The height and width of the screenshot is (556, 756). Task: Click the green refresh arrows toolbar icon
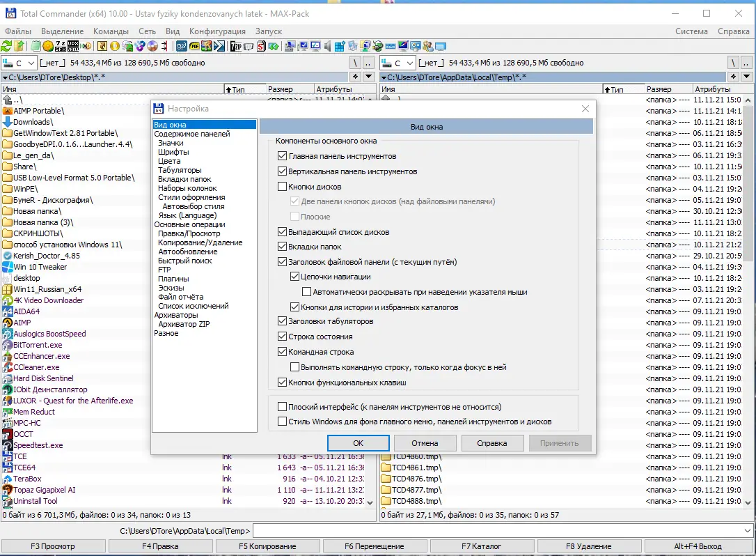[x=6, y=47]
